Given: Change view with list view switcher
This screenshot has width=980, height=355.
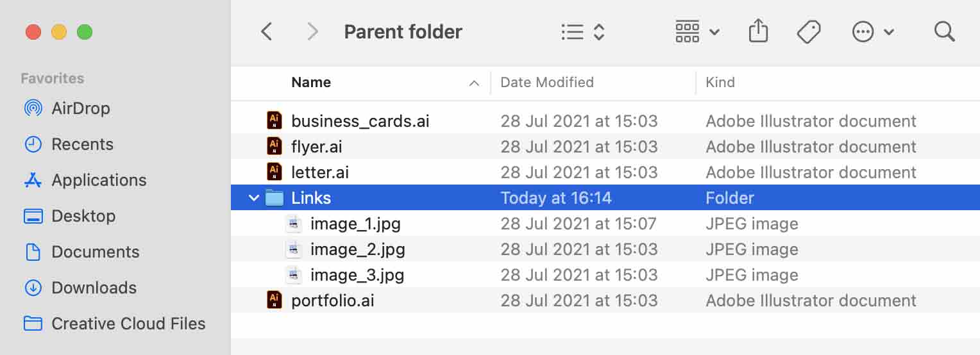Looking at the screenshot, I should [582, 31].
